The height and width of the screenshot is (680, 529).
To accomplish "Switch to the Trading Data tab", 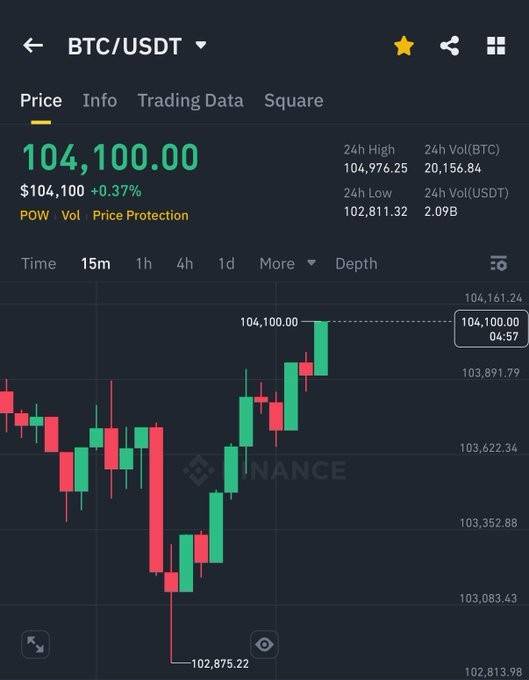I will tap(191, 101).
